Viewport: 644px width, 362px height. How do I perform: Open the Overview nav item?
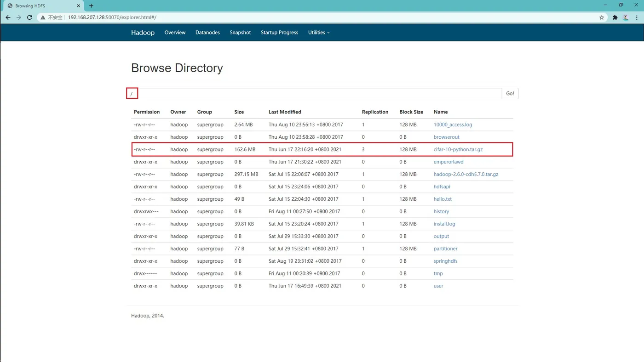coord(175,33)
